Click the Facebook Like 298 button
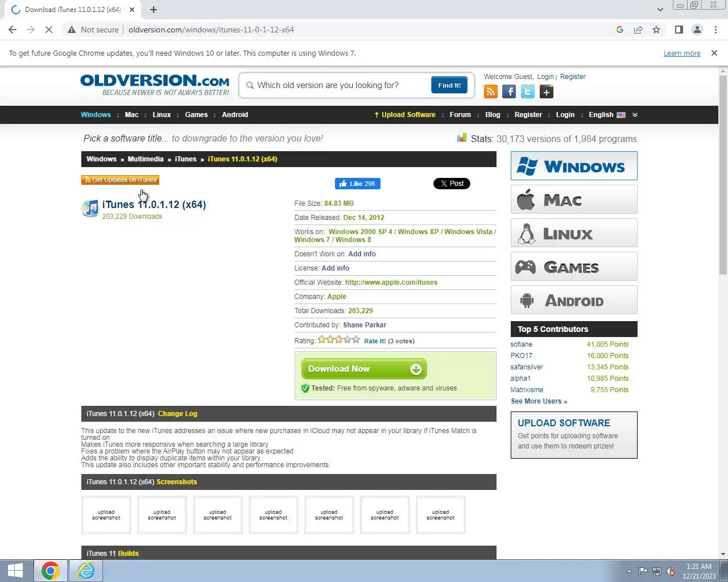Image resolution: width=728 pixels, height=582 pixels. (358, 184)
